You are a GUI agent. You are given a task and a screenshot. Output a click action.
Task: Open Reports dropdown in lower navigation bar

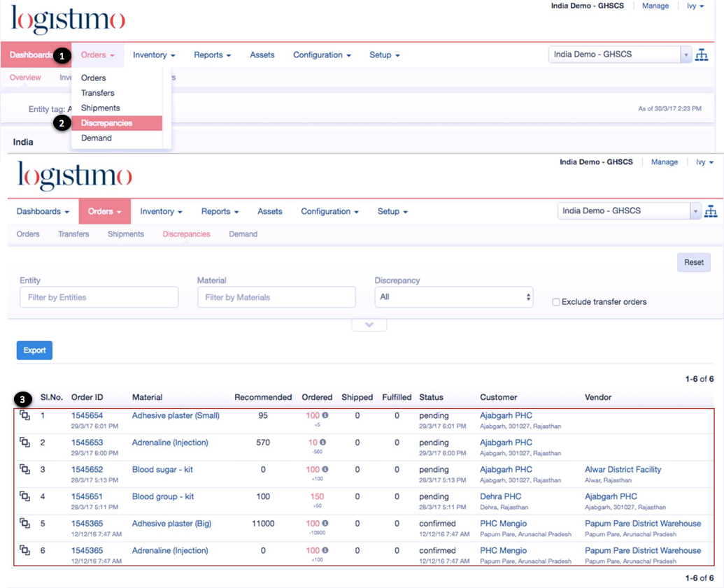[x=220, y=211]
